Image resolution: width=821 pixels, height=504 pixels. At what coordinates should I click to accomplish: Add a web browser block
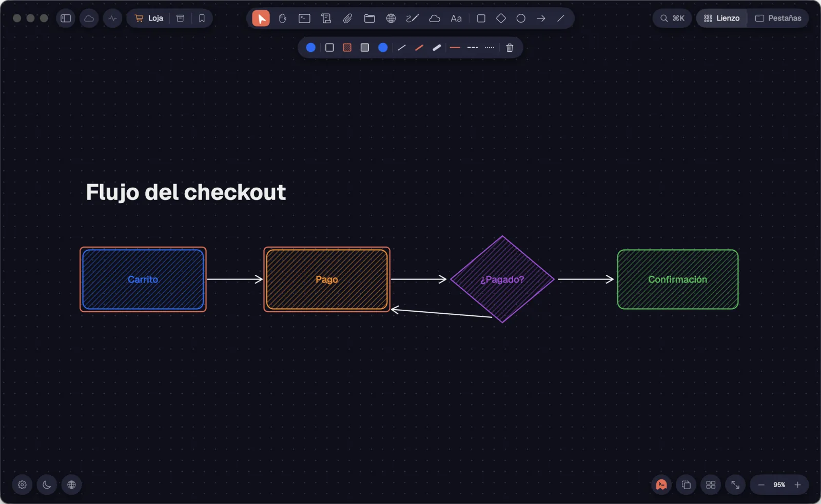tap(391, 18)
